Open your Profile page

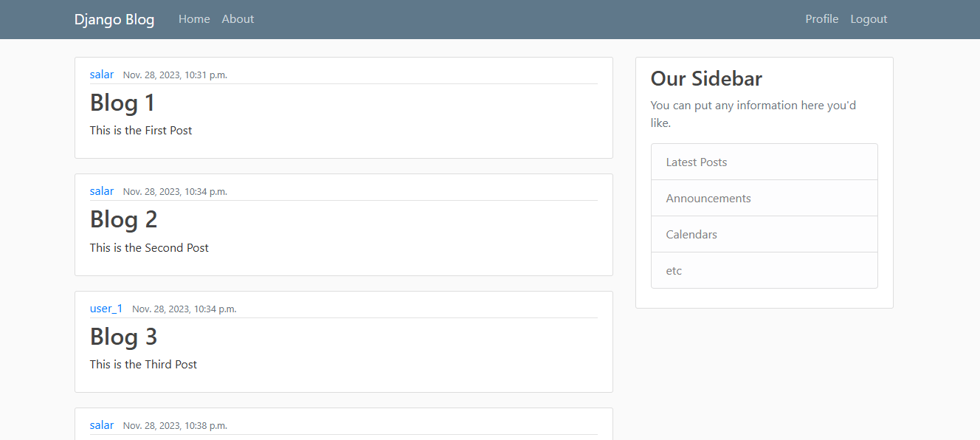point(821,18)
